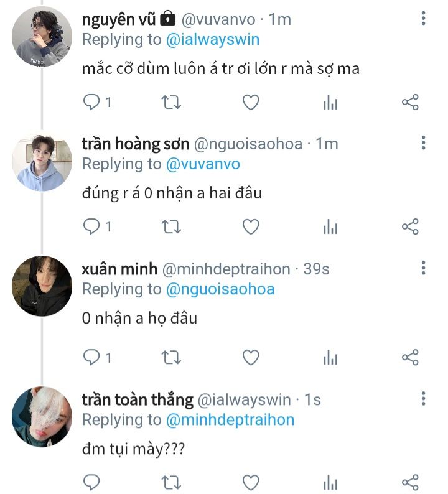Share trần hoàng sơn's tweet
Image resolution: width=448 pixels, height=494 pixels.
tap(410, 226)
